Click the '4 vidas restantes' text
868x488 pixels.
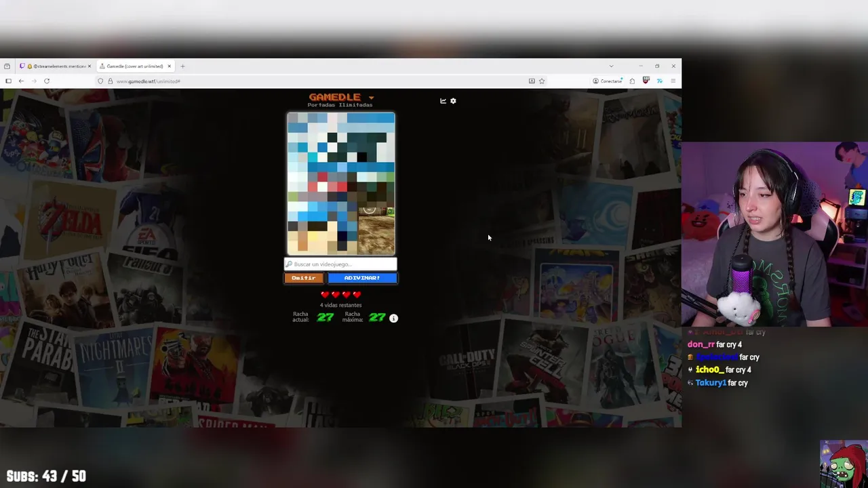click(340, 305)
